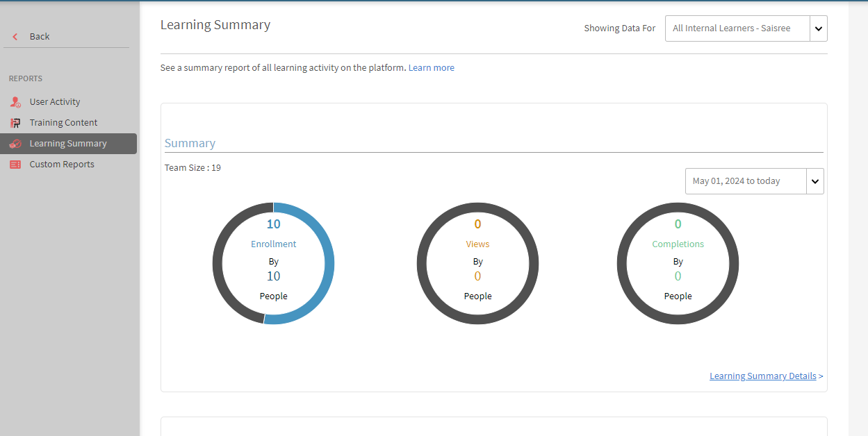
Task: Click the May 01, 2024 to today field
Action: click(745, 181)
